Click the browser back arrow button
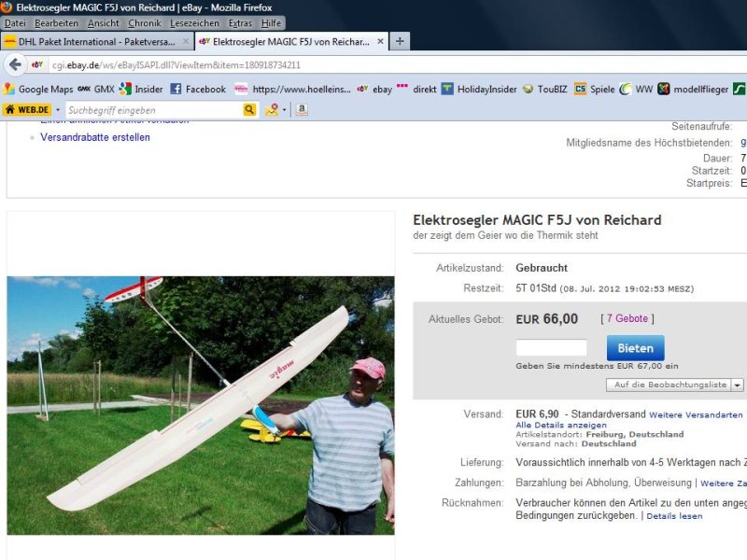This screenshot has width=747, height=560. pyautogui.click(x=15, y=64)
